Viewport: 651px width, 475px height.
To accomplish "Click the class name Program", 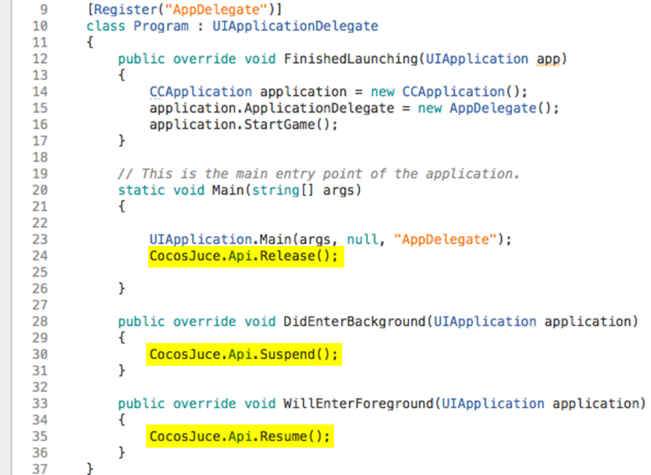I will click(x=161, y=26).
